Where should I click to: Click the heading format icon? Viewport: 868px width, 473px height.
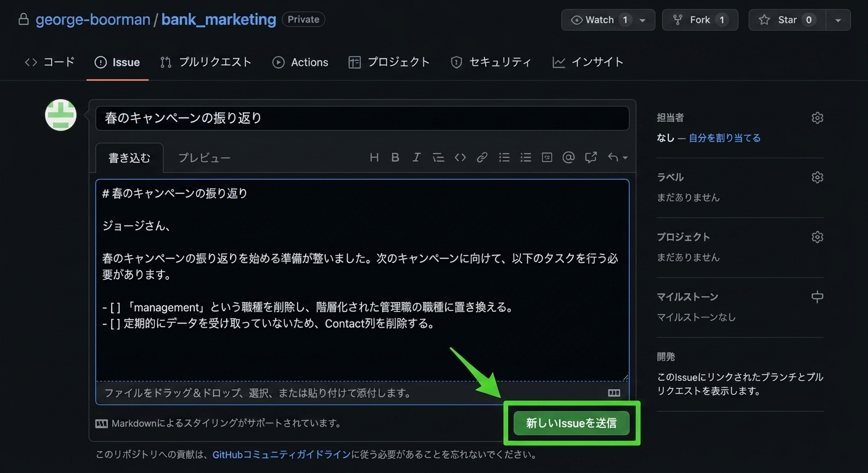[374, 158]
